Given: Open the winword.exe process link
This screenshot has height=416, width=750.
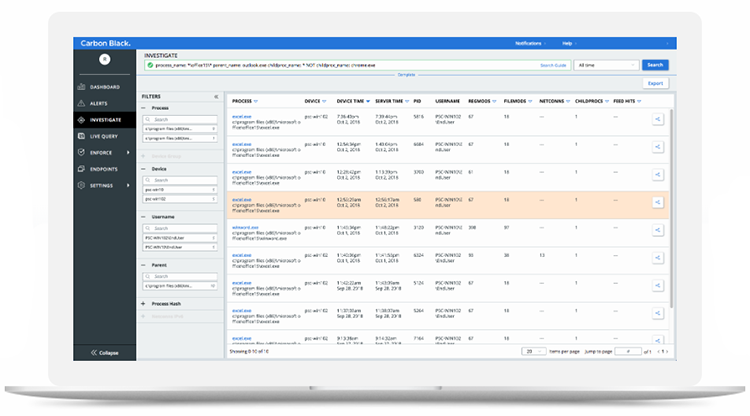Looking at the screenshot, I should [245, 228].
